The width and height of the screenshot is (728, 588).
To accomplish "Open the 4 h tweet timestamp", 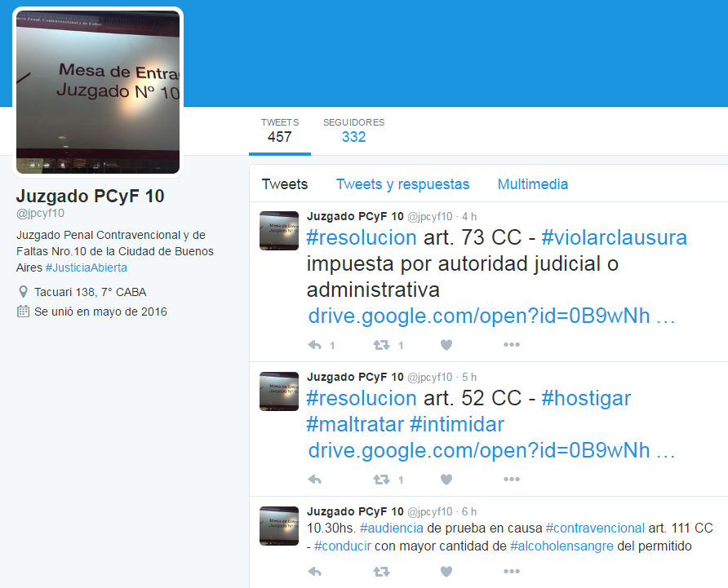I will click(469, 217).
